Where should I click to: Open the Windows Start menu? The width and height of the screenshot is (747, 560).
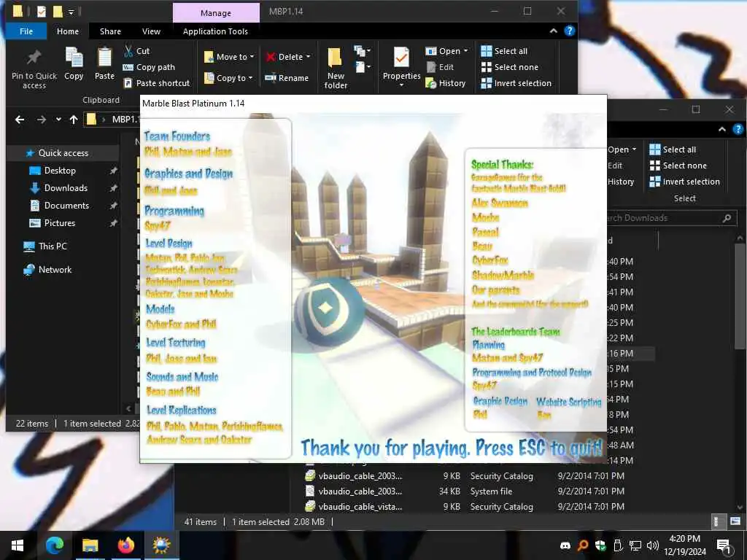pos(18,545)
